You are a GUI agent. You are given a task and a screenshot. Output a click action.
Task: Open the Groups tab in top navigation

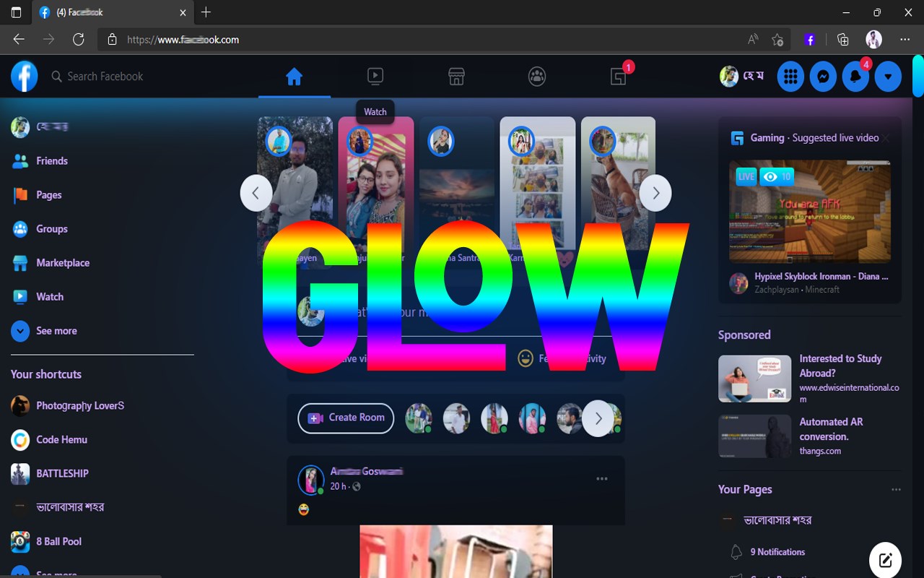pyautogui.click(x=536, y=77)
